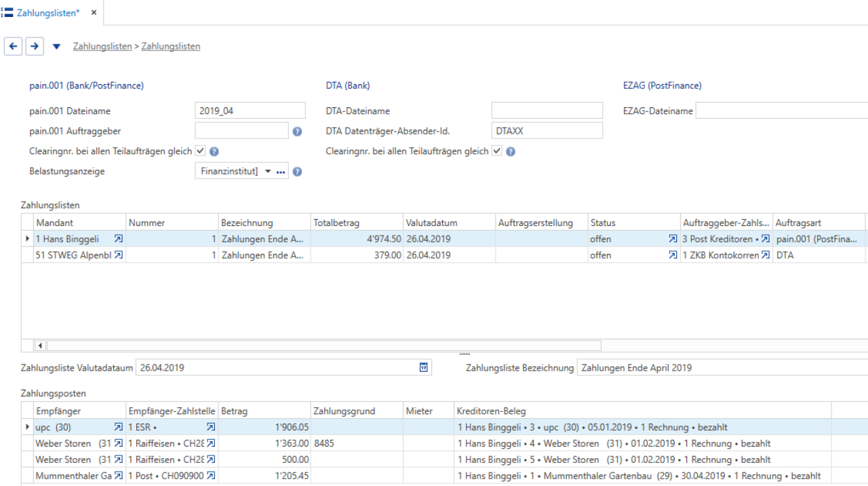Open status link in the 4'974.50 row

(673, 239)
